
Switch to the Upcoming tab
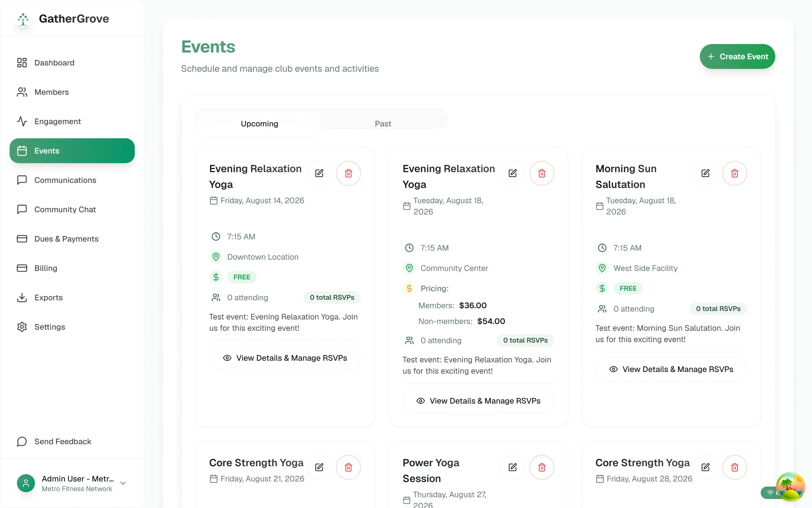click(x=259, y=124)
